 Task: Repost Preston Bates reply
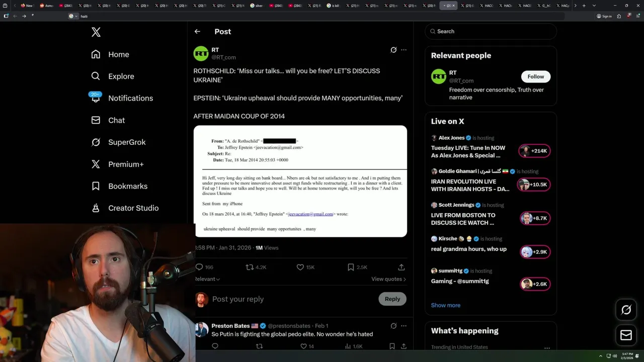tap(260, 346)
